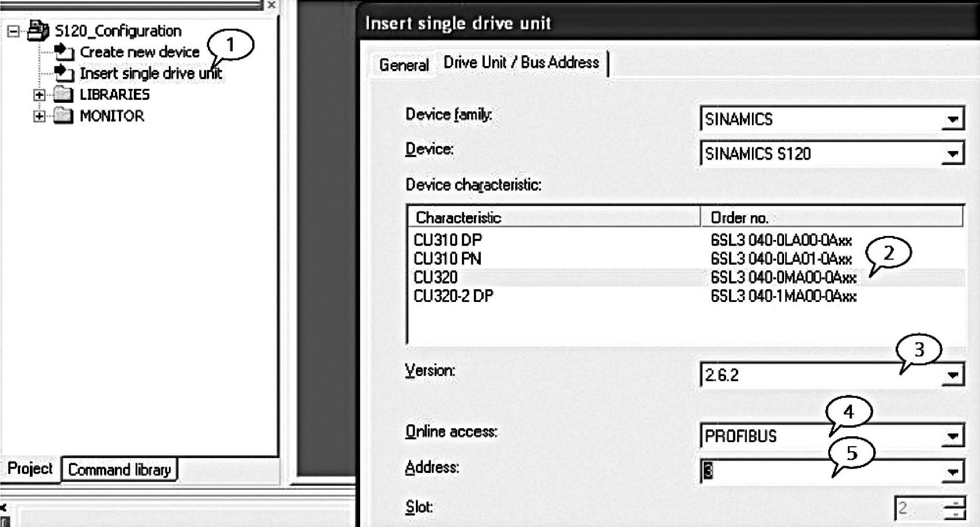Image resolution: width=980 pixels, height=527 pixels.
Task: Open the Online access dropdown
Action: pyautogui.click(x=953, y=436)
